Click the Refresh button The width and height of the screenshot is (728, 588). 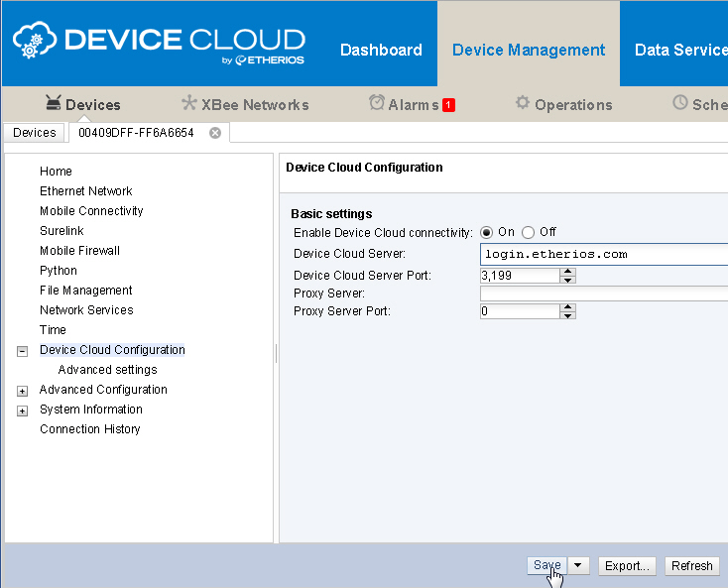691,566
